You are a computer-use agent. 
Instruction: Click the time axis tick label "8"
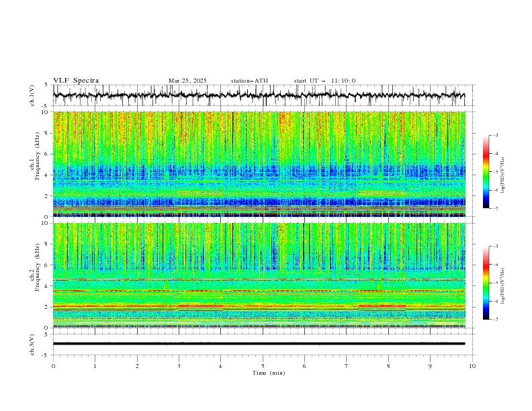click(388, 366)
